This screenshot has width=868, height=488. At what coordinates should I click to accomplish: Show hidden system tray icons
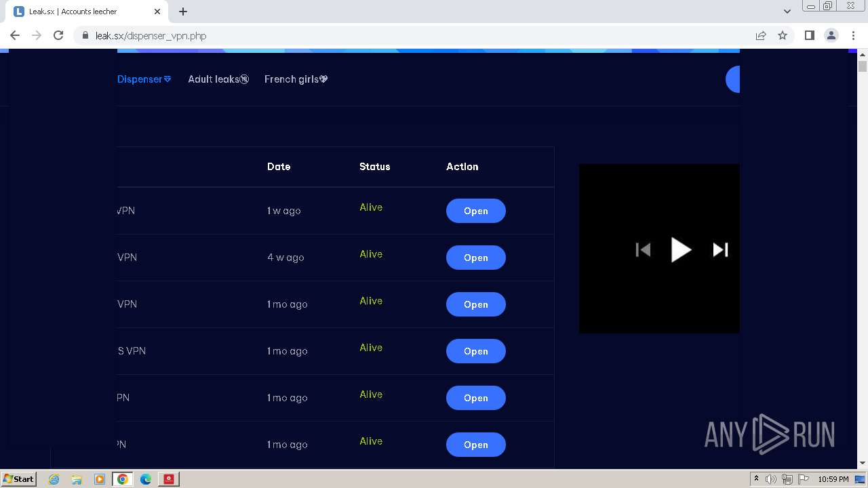click(756, 479)
